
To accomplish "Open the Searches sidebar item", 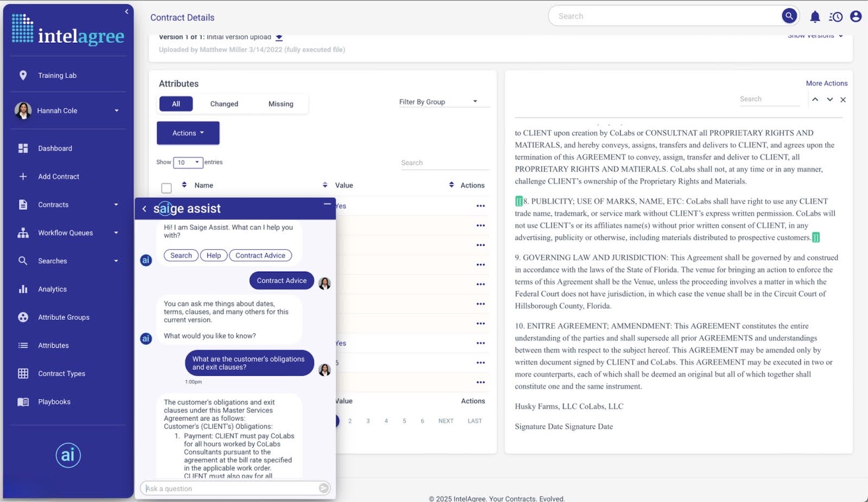I will pos(52,261).
